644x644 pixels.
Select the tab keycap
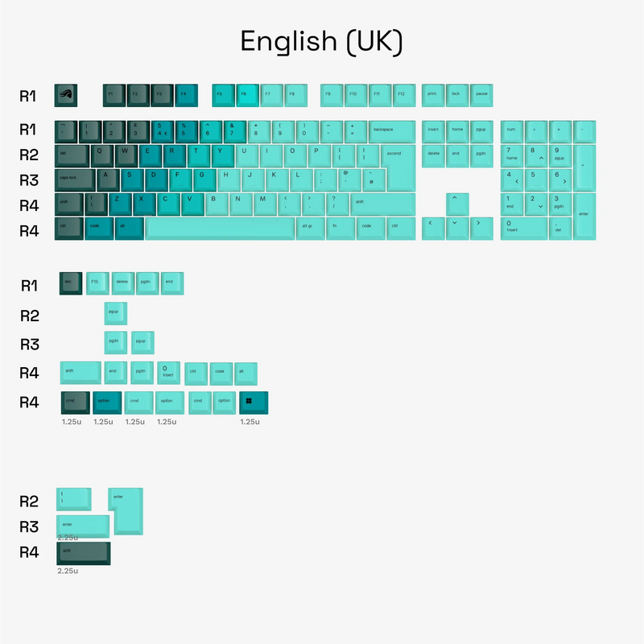pyautogui.click(x=72, y=155)
